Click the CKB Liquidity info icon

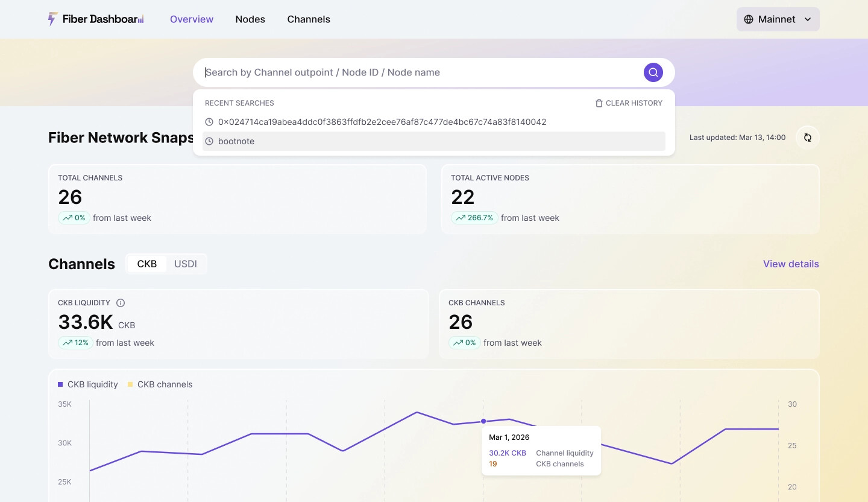pyautogui.click(x=121, y=303)
